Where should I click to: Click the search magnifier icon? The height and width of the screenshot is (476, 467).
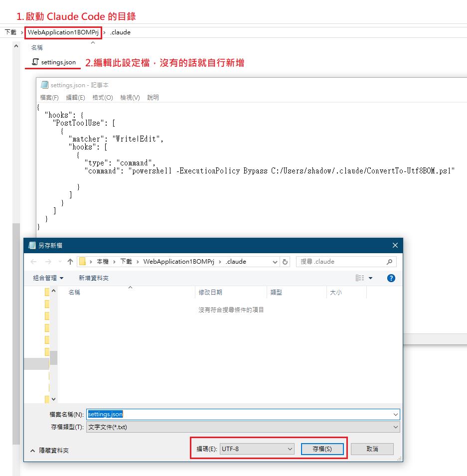click(389, 262)
